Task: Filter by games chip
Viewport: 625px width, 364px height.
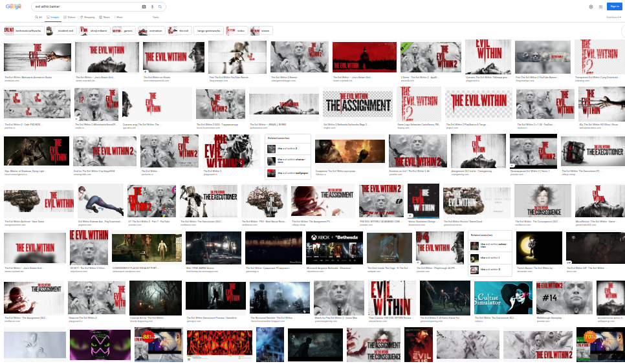Action: [124, 30]
